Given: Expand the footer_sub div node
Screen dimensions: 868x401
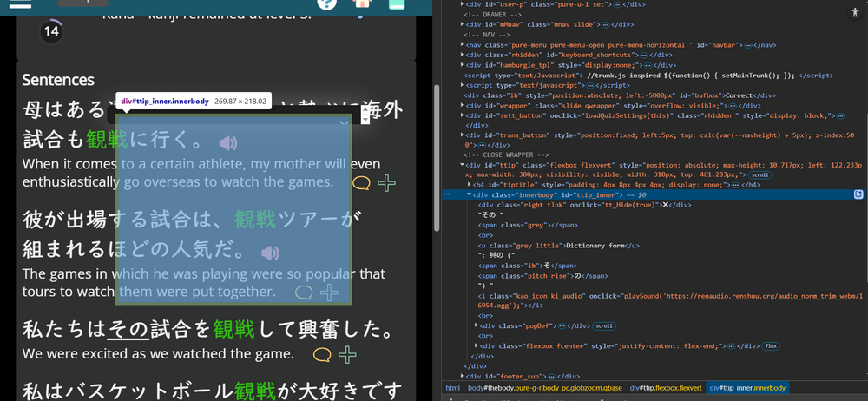Looking at the screenshot, I should coord(463,376).
